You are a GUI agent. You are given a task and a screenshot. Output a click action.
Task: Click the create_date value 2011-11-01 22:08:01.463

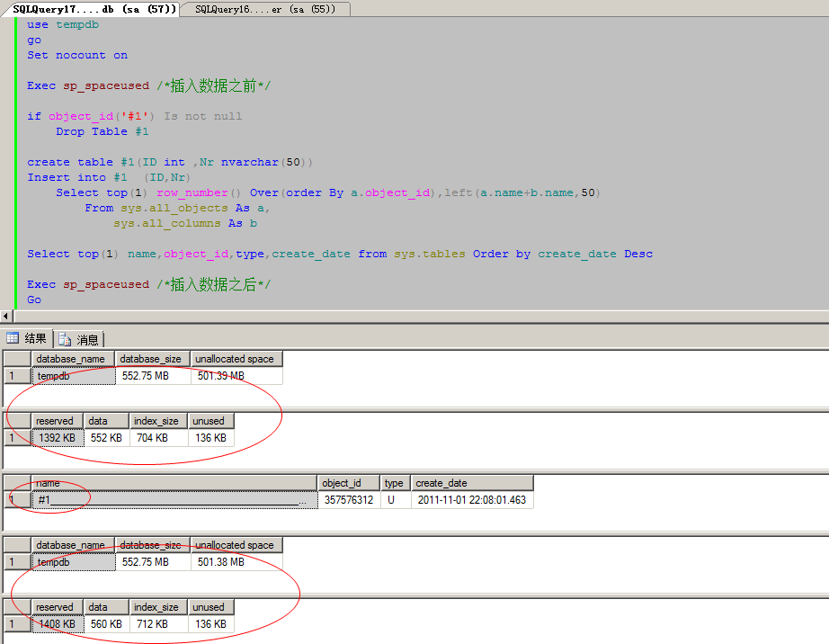(x=472, y=500)
